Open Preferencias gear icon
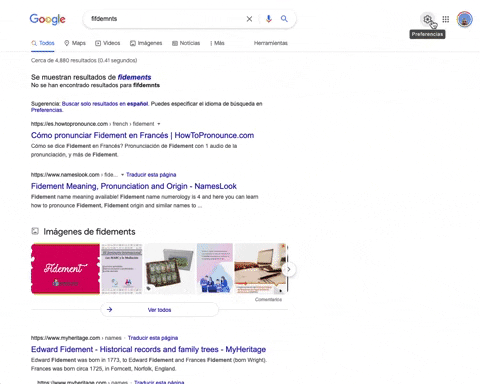The width and height of the screenshot is (480, 384). (427, 19)
